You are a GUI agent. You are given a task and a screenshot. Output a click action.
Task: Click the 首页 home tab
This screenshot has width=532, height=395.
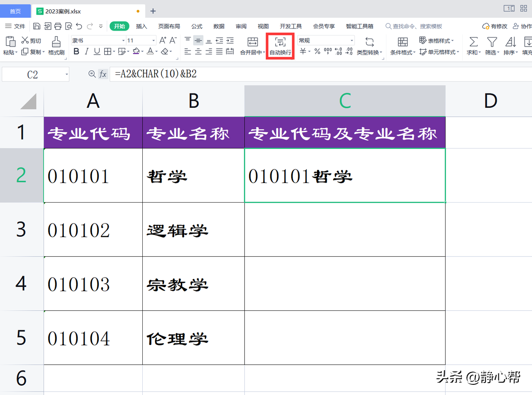(x=16, y=11)
